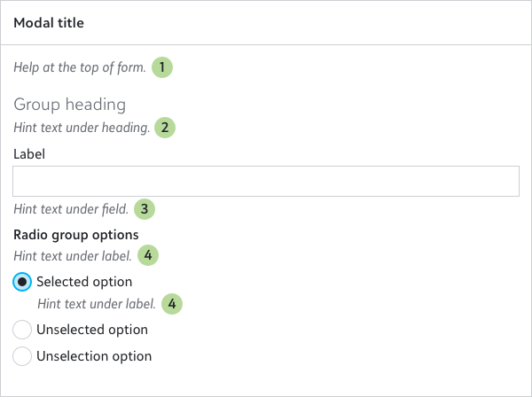Choose the Unselected option radio circle

click(23, 330)
